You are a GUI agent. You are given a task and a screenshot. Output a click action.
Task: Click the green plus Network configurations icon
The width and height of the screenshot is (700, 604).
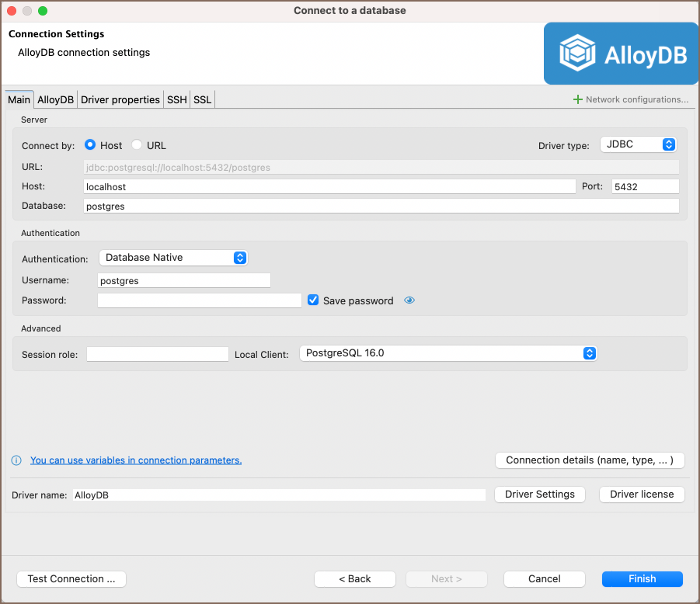577,99
